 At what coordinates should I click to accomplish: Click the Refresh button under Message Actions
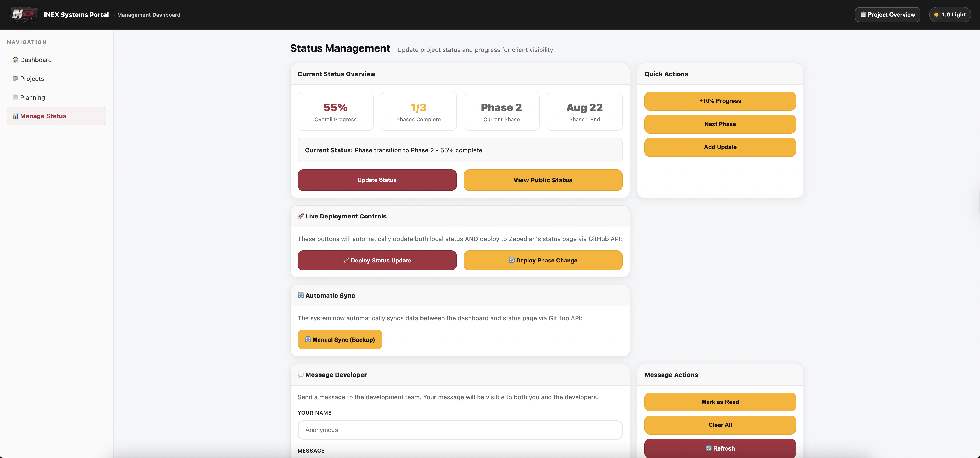[720, 448]
